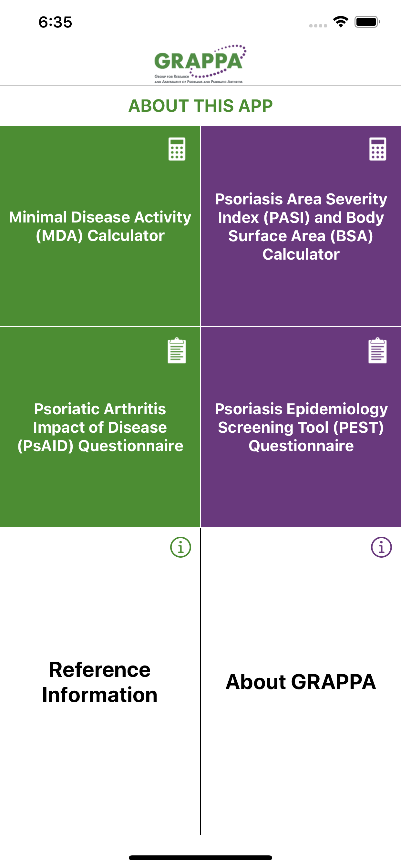Open Psoriatic Arthritis Impact of Disease Questionnaire
Viewport: 401px width, 868px height.
pos(100,427)
